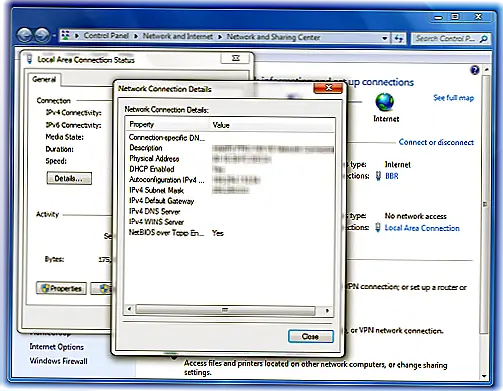The width and height of the screenshot is (503, 391).
Task: Click the Local Area Connection plug icon
Action: (x=378, y=228)
